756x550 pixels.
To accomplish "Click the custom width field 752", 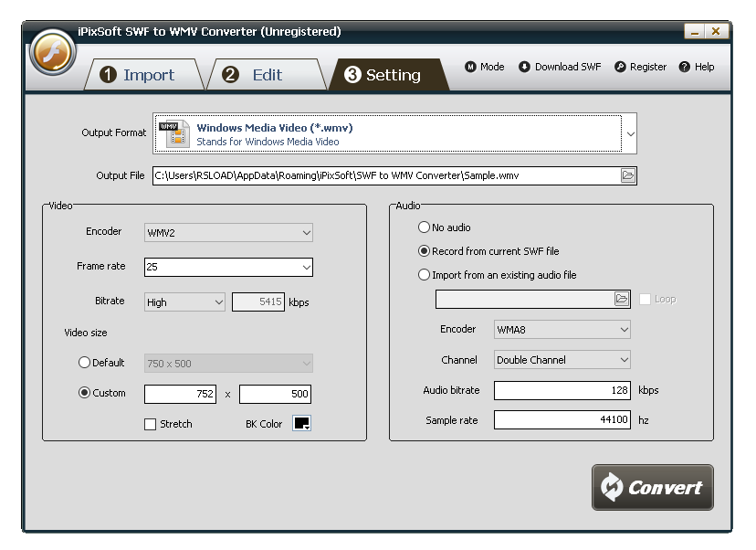I will tap(180, 394).
